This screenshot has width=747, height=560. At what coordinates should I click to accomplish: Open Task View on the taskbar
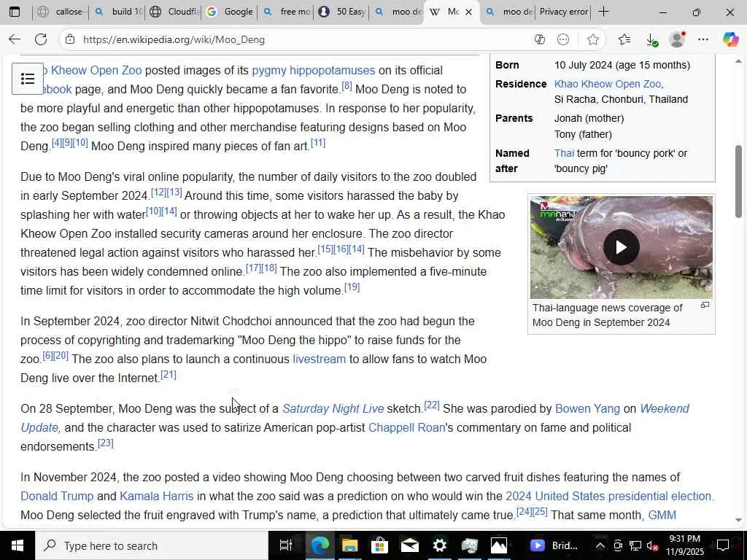click(x=285, y=545)
